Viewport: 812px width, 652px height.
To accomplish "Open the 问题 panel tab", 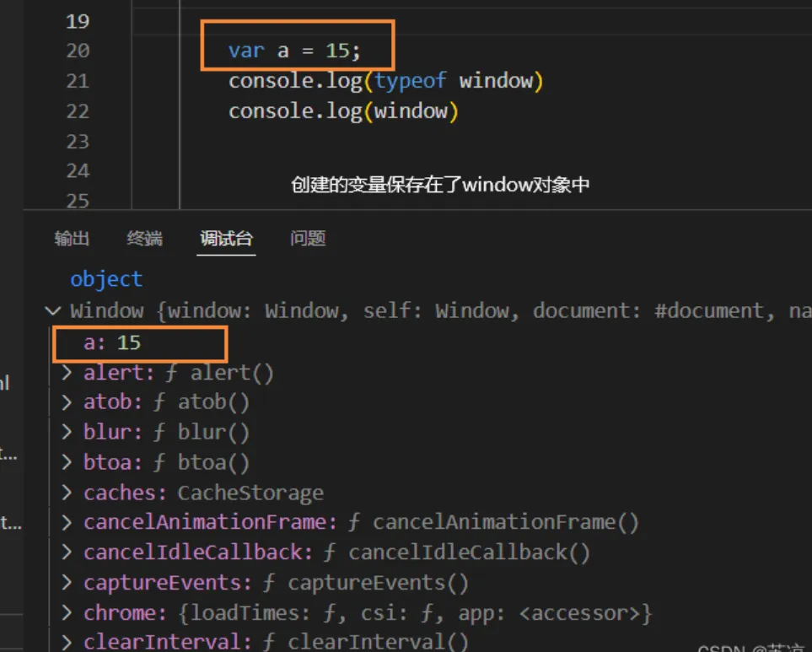I will pyautogui.click(x=308, y=238).
